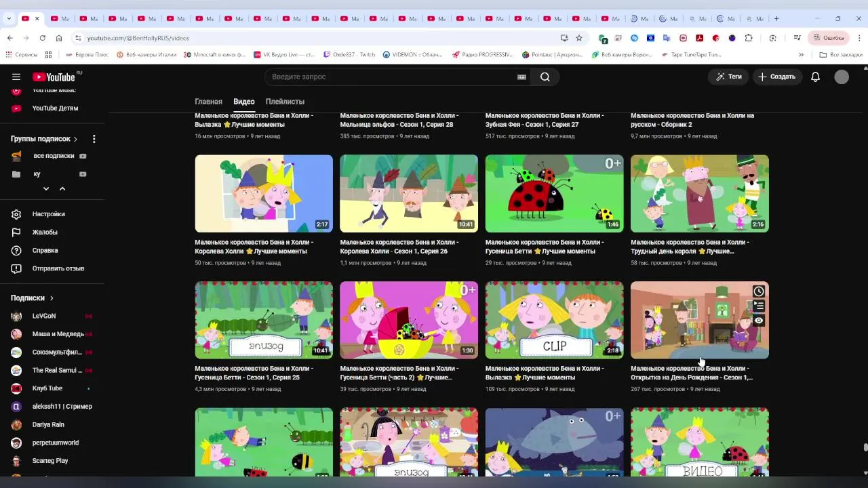Open the Adobe Acrobat extension icon
Image resolution: width=868 pixels, height=488 pixels.
coord(699,38)
